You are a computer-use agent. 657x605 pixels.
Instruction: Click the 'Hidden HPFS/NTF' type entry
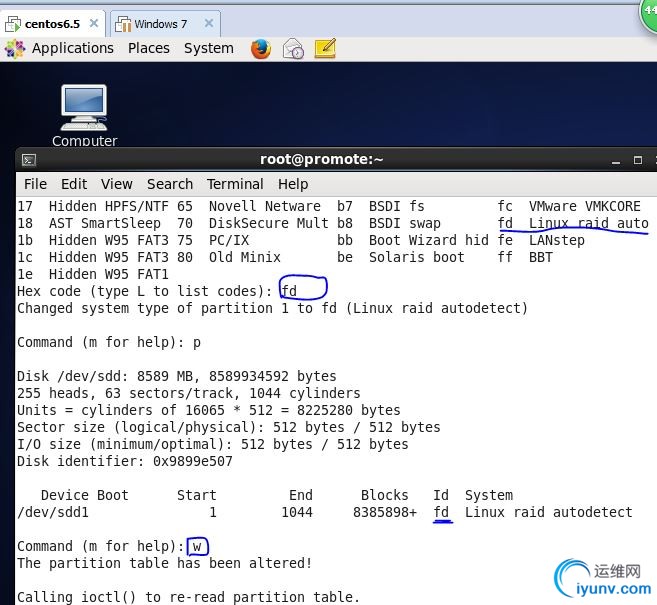click(109, 206)
